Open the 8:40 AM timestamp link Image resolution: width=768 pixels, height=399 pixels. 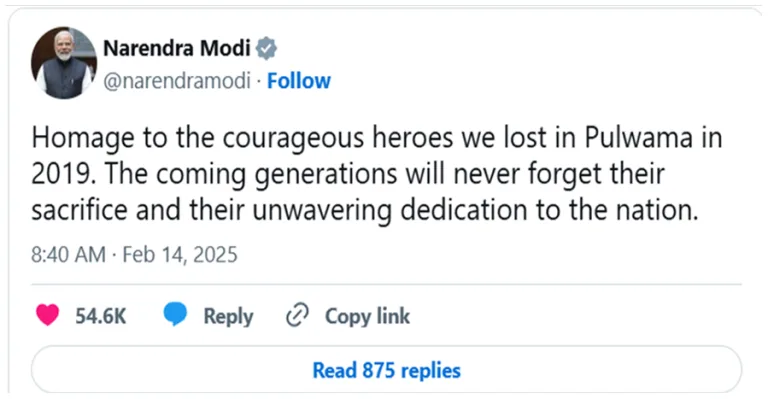point(69,255)
